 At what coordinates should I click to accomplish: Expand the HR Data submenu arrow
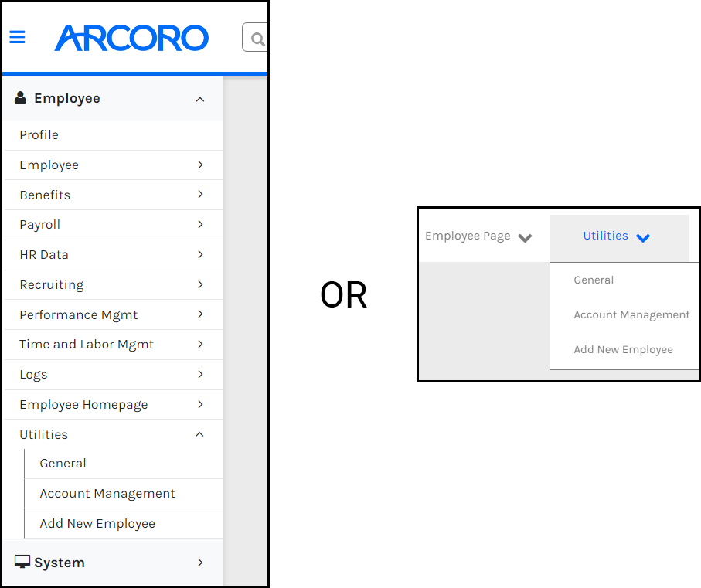coord(200,254)
